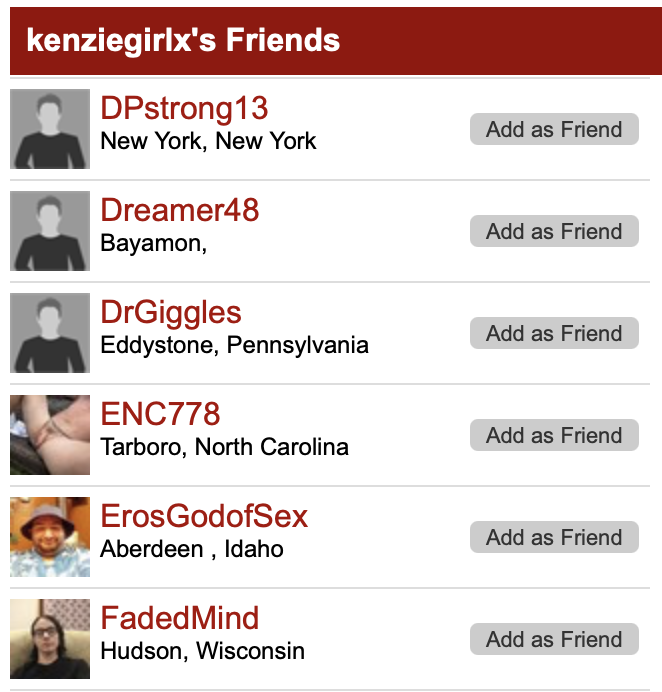The width and height of the screenshot is (662, 692).
Task: Add Dreamer48 as a friend
Action: point(554,231)
